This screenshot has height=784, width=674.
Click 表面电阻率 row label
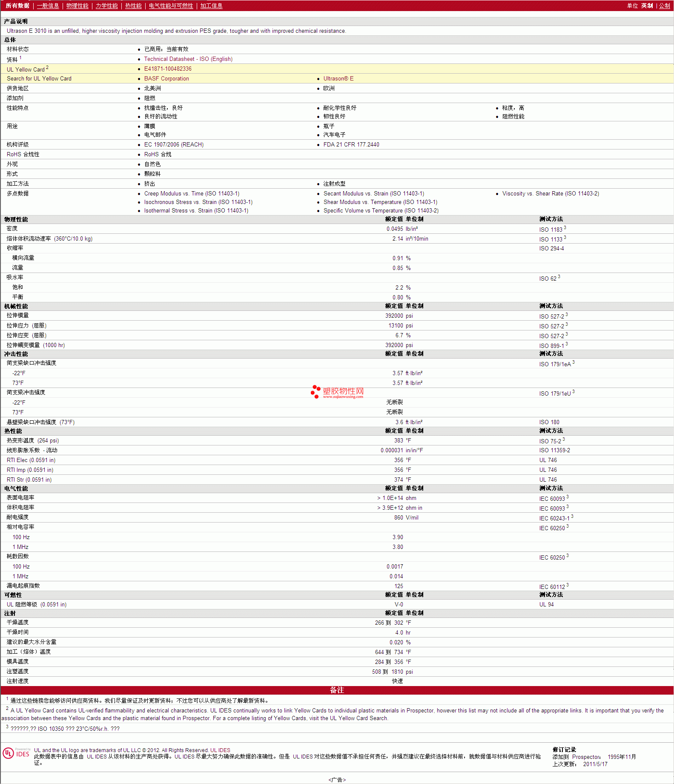(x=20, y=497)
